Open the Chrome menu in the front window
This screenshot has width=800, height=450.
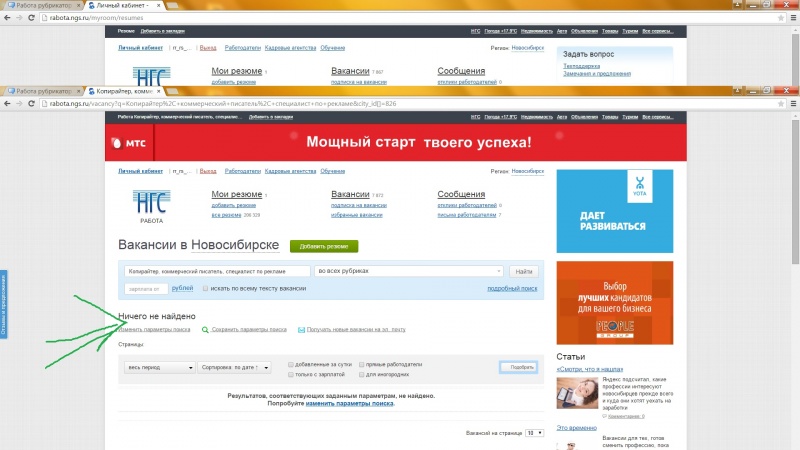point(792,104)
